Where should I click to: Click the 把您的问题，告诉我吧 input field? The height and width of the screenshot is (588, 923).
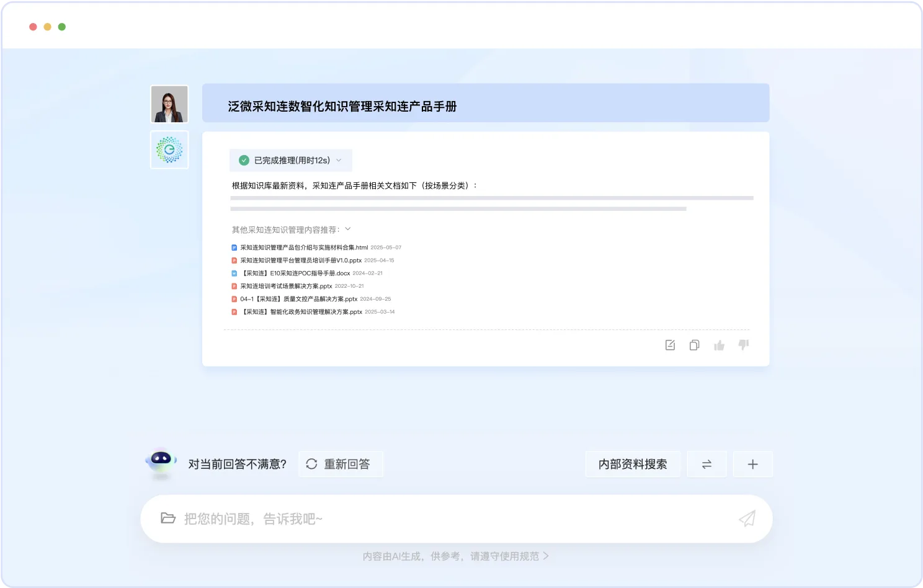point(457,519)
